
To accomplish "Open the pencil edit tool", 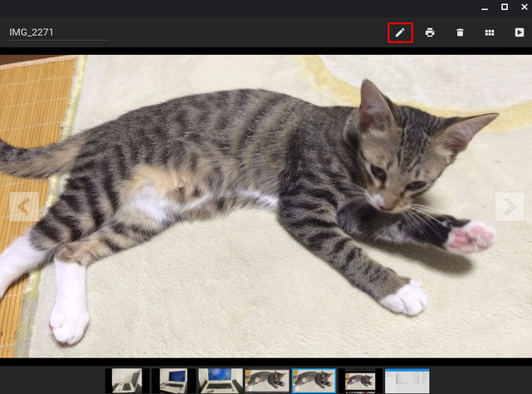I will tap(400, 32).
